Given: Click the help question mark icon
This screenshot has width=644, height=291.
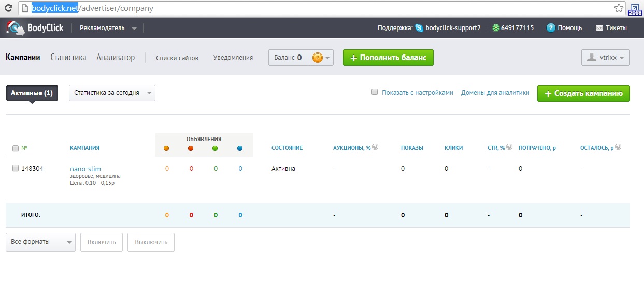Looking at the screenshot, I should 551,28.
